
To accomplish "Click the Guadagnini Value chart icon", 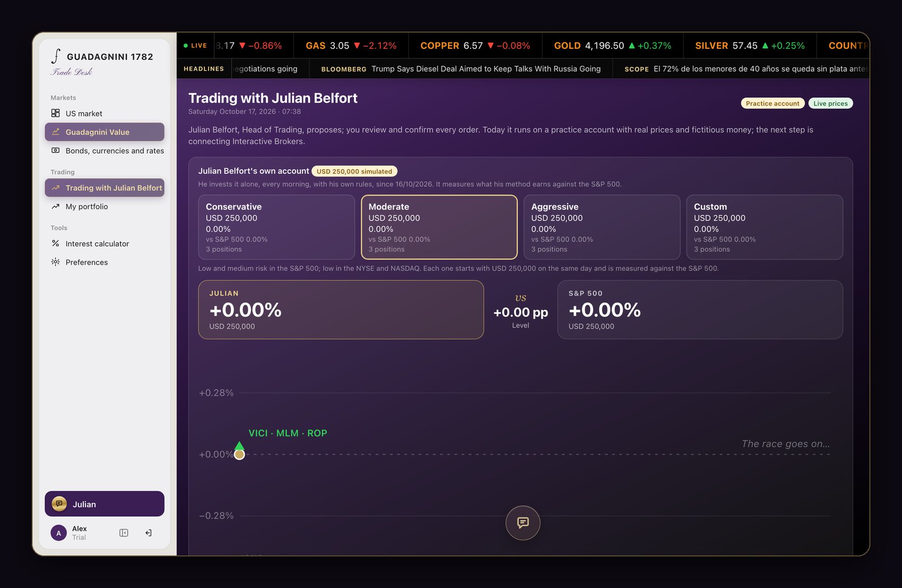I will [55, 131].
